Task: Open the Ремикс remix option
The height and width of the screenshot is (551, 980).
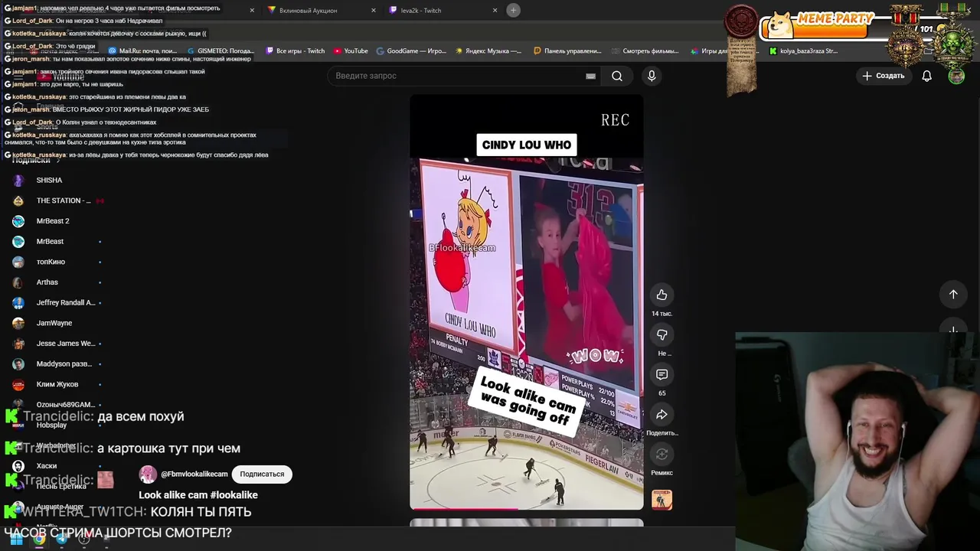Action: click(661, 455)
